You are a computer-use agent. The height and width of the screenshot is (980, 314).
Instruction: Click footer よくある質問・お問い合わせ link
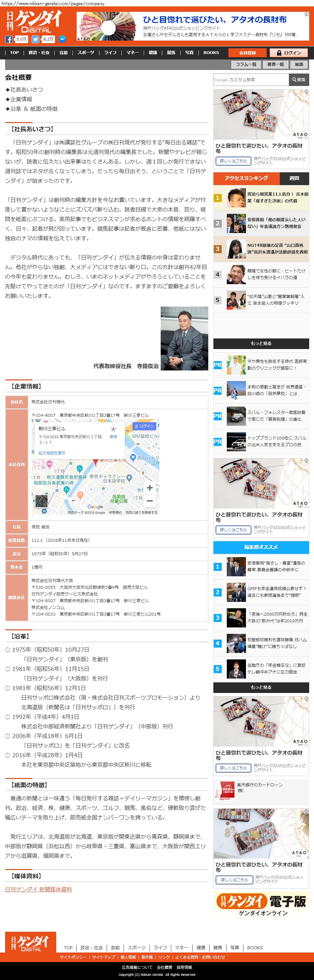tap(200, 957)
